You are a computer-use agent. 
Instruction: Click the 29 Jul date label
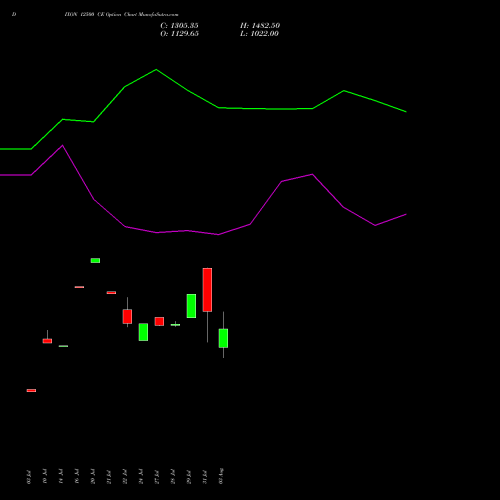pyautogui.click(x=189, y=477)
